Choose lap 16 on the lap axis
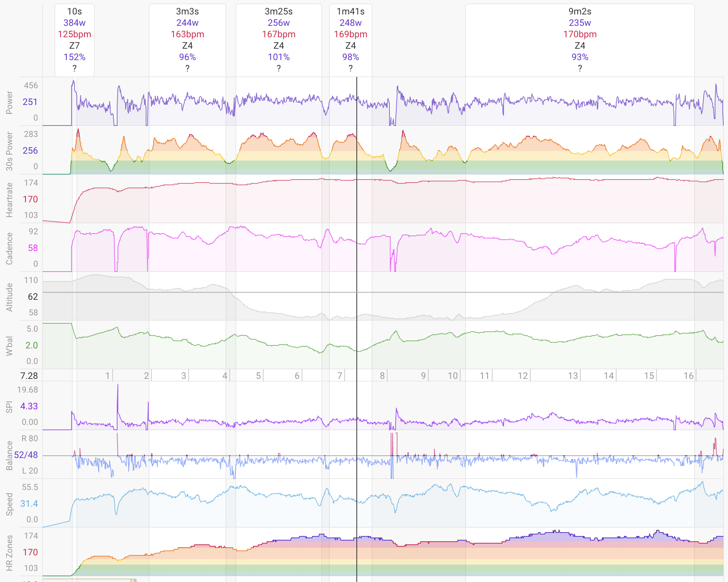This screenshot has height=582, width=728. pos(688,376)
